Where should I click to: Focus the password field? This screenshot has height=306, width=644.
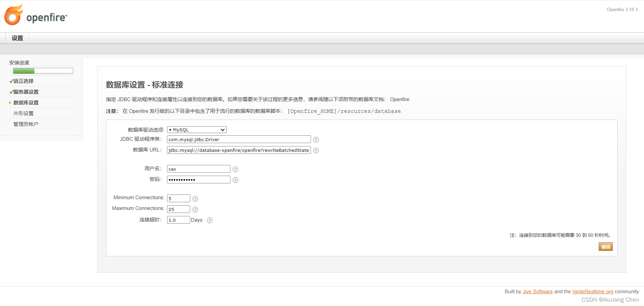(199, 180)
